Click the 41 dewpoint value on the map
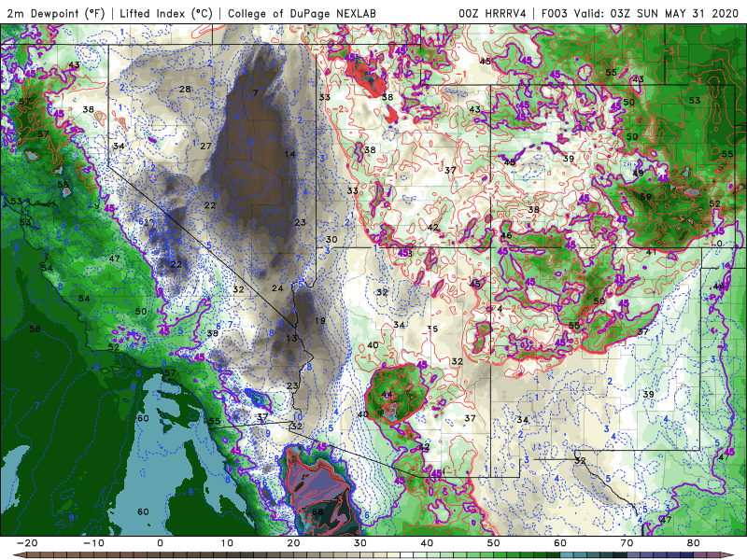The height and width of the screenshot is (560, 747). click(x=651, y=251)
